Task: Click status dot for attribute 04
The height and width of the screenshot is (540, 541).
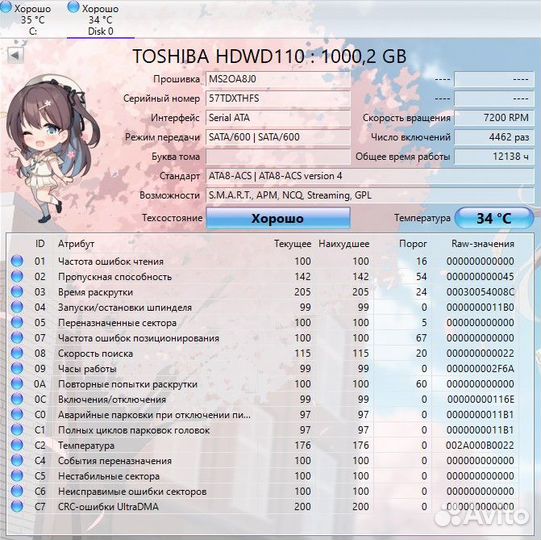Action: point(17,307)
